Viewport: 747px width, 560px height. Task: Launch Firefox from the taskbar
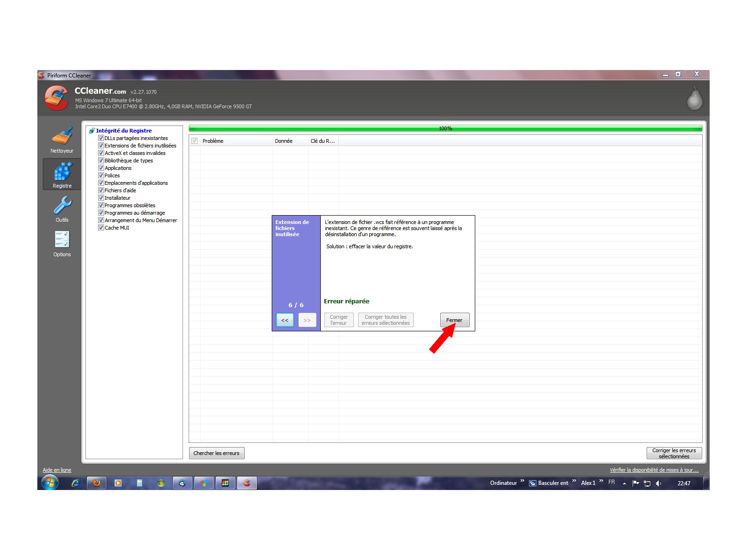[x=97, y=483]
